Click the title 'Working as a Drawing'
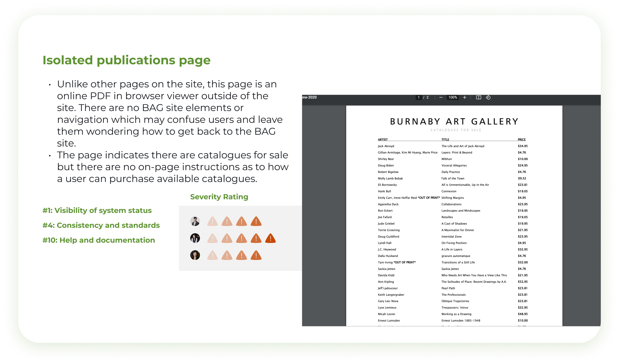The width and height of the screenshot is (619, 364). point(456,314)
